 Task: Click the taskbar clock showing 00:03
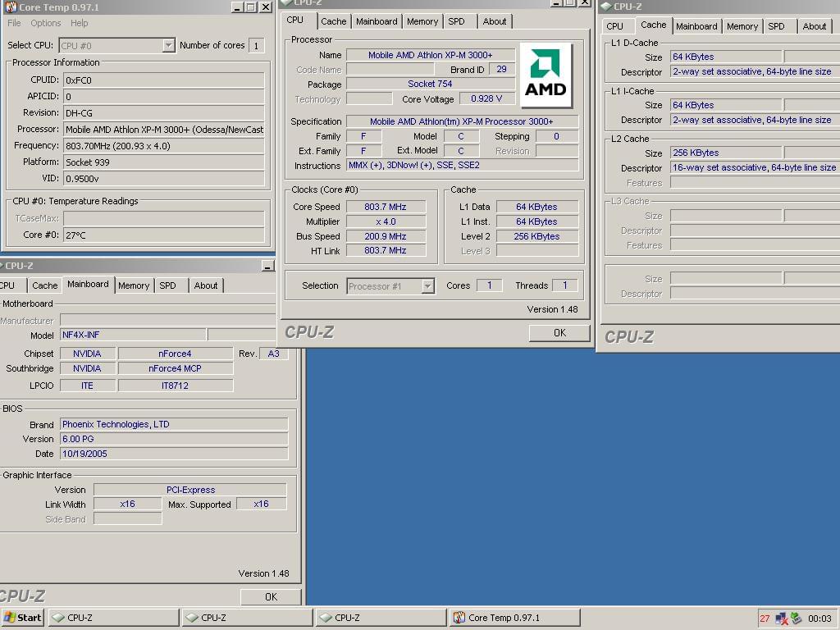coord(819,619)
